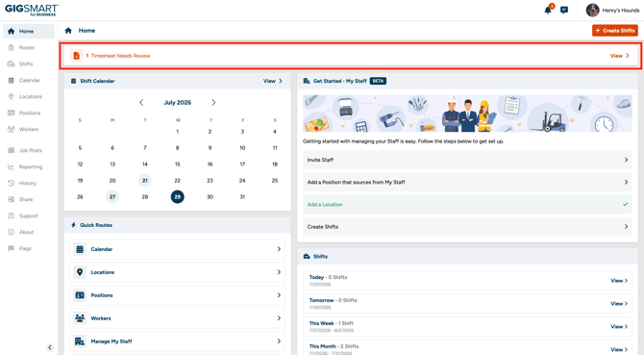644x355 pixels.
Task: Open Shifts in sidebar menu
Action: point(29,64)
